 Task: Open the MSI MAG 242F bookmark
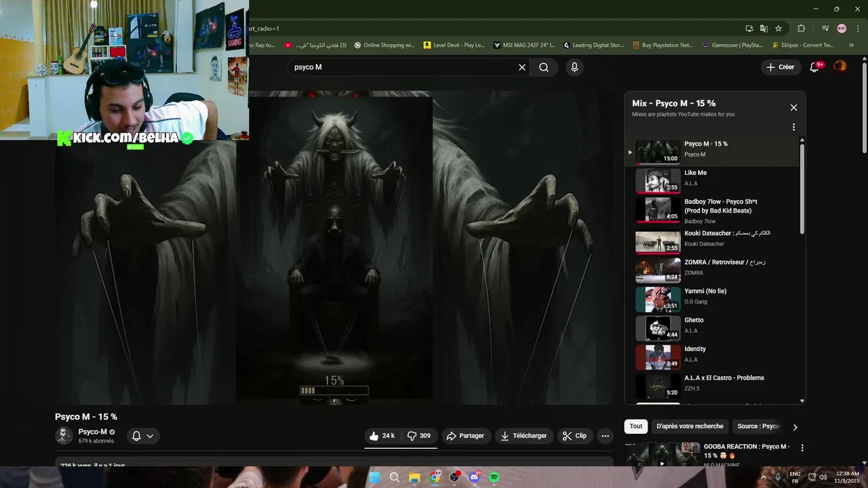pyautogui.click(x=524, y=45)
